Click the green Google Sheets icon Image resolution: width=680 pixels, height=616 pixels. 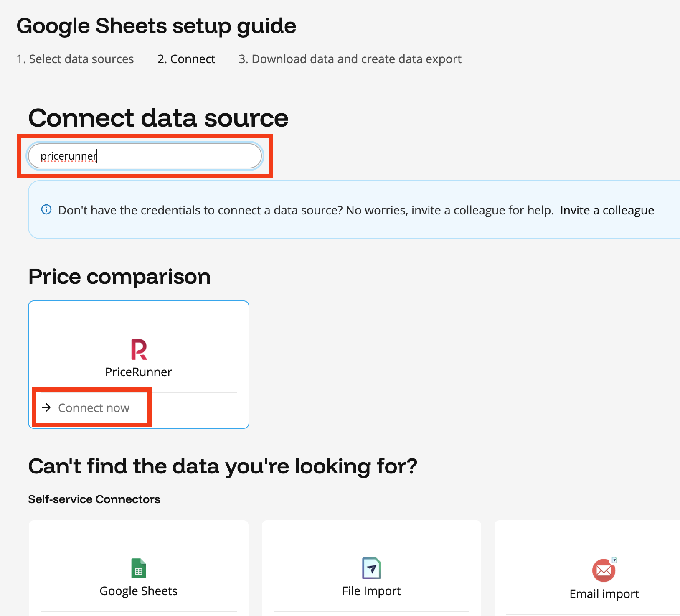139,568
